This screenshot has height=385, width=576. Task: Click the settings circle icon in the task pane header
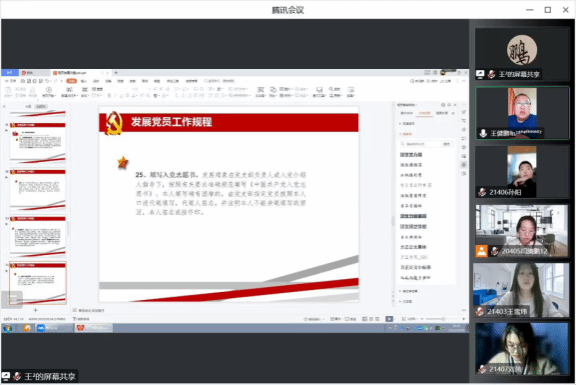[443, 105]
